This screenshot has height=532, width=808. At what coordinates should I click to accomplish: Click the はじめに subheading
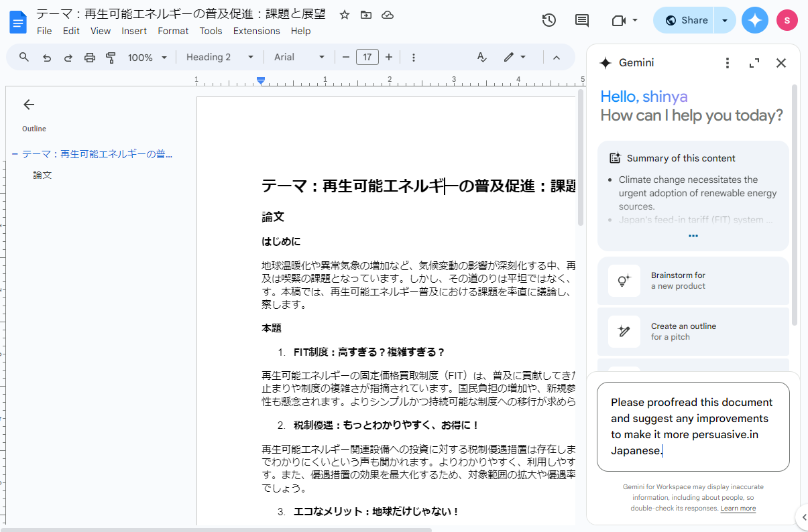pos(281,241)
